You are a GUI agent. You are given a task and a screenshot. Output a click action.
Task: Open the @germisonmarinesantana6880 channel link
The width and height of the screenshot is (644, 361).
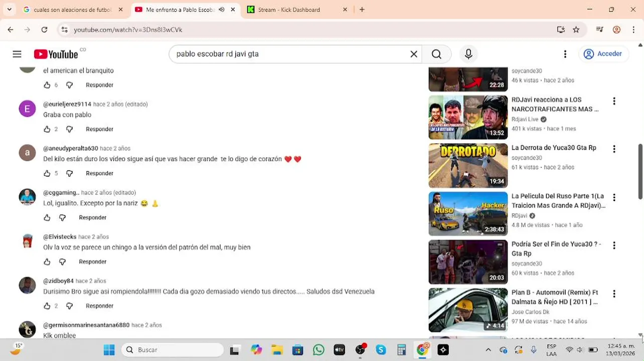pos(86,325)
